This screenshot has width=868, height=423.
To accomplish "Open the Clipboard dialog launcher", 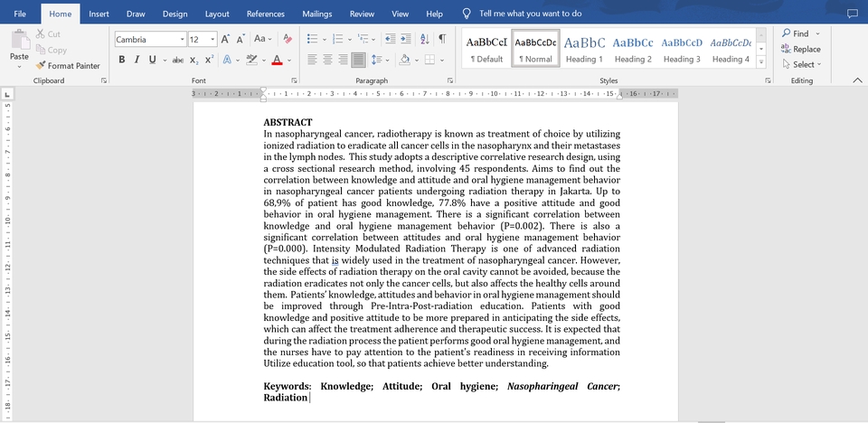I will pyautogui.click(x=103, y=80).
